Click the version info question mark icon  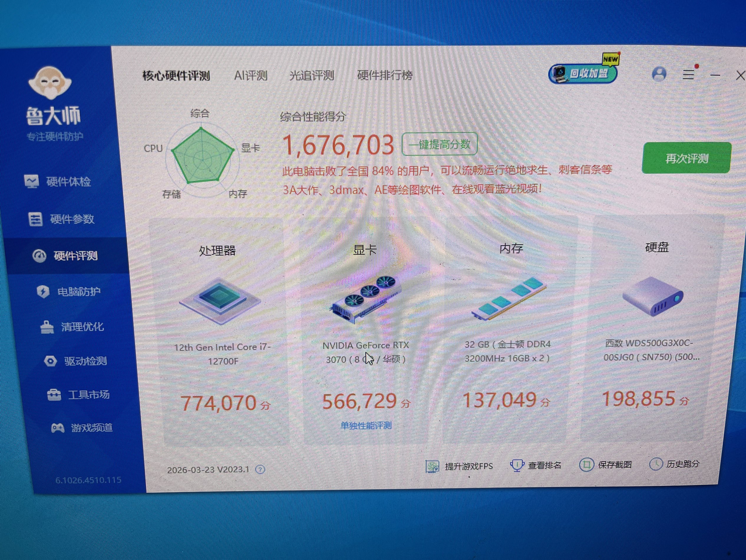(x=260, y=469)
